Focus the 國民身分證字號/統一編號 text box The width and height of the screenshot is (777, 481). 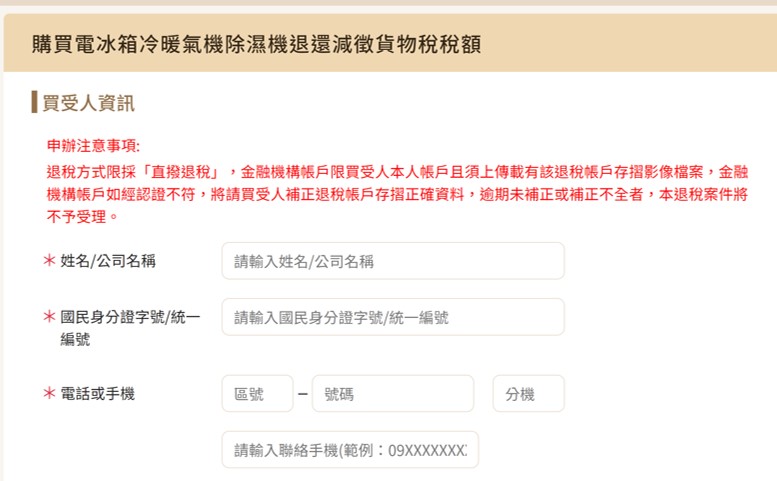(392, 318)
